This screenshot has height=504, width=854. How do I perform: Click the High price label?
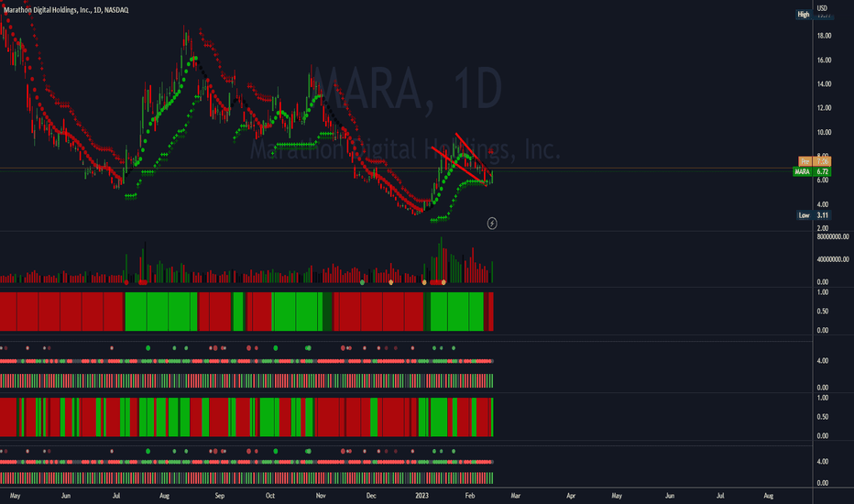coord(804,15)
